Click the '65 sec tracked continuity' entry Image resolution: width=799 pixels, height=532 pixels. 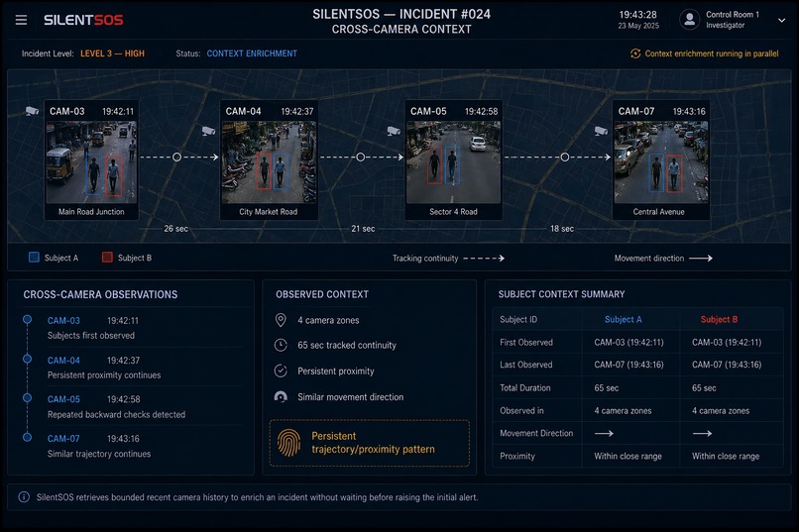[x=347, y=345]
